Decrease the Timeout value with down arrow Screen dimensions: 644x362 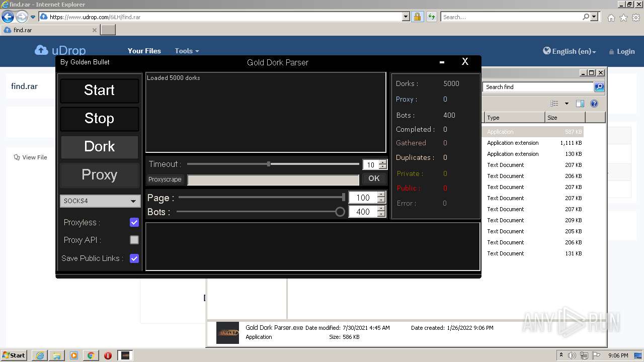tap(383, 166)
